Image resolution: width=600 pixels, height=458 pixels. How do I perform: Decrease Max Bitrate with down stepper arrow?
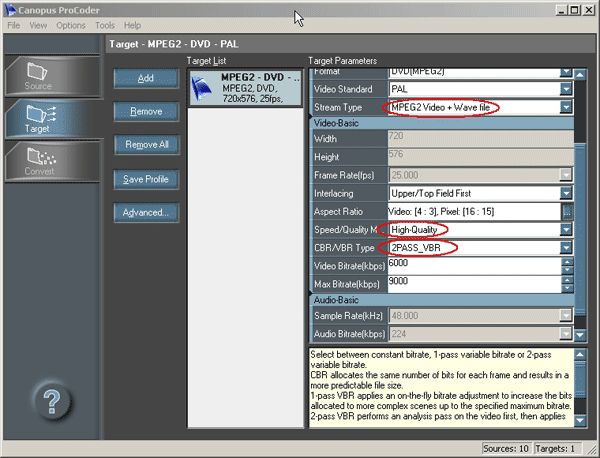pos(567,288)
